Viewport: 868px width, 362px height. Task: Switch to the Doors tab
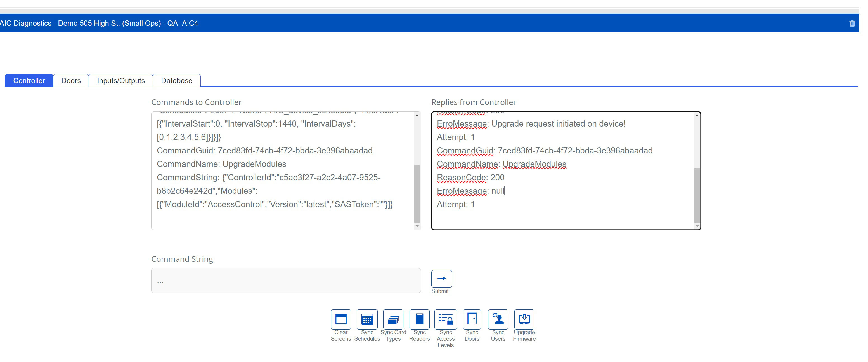pos(71,81)
